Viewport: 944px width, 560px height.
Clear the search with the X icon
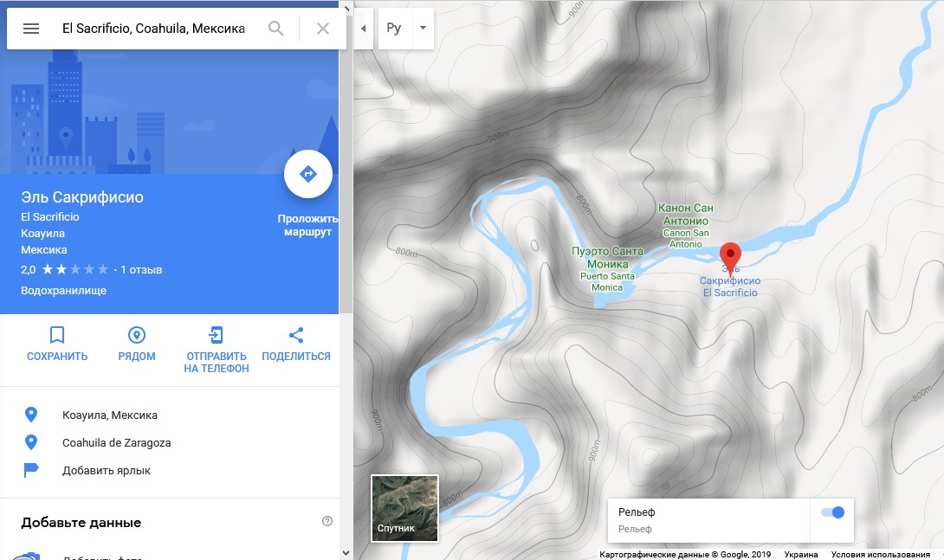coord(323,29)
